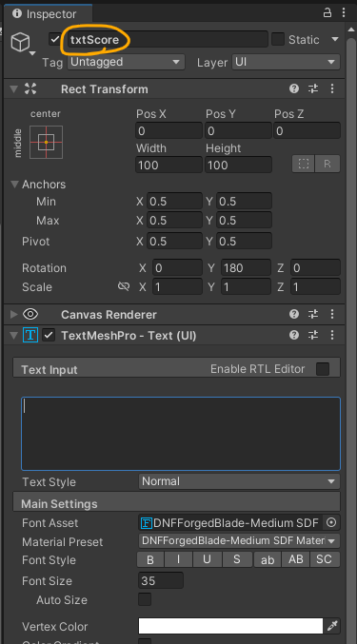The height and width of the screenshot is (644, 357).
Task: Collapse the Text Input section header
Action: 177,367
